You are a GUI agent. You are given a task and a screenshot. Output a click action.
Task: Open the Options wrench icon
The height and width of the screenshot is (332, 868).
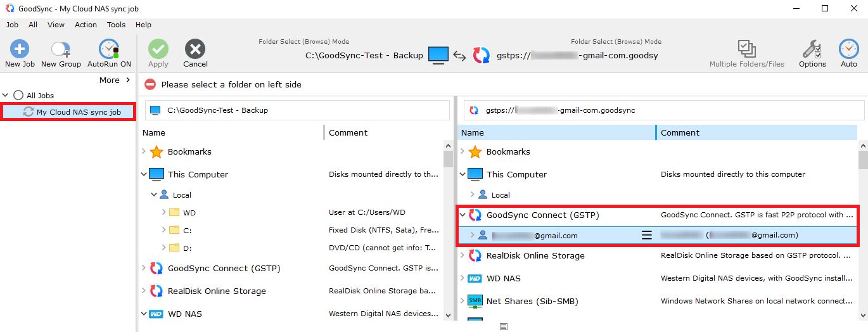(812, 49)
